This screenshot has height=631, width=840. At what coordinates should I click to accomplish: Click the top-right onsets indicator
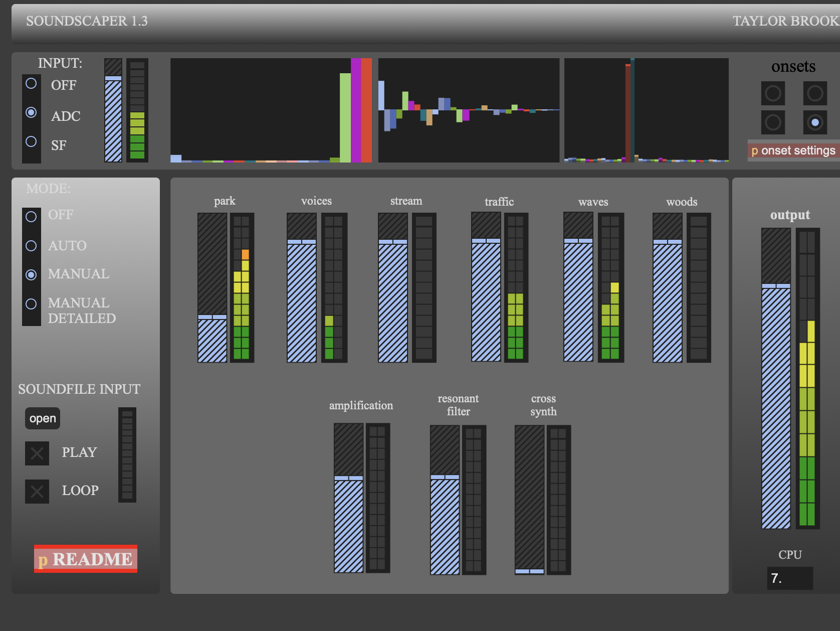815,93
